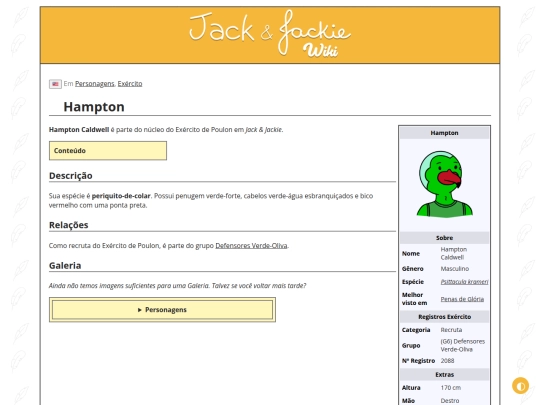Click the Relações section heading
The image size is (540, 405).
(x=69, y=225)
